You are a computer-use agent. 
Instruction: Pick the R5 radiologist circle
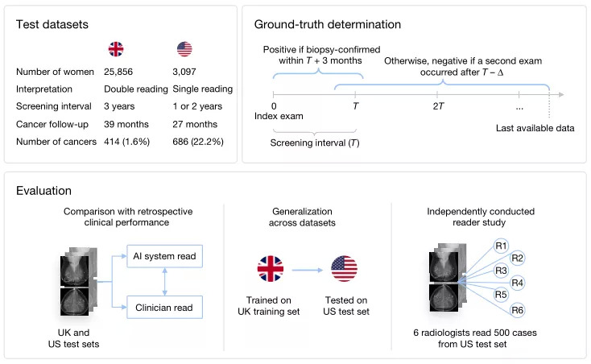tap(500, 296)
